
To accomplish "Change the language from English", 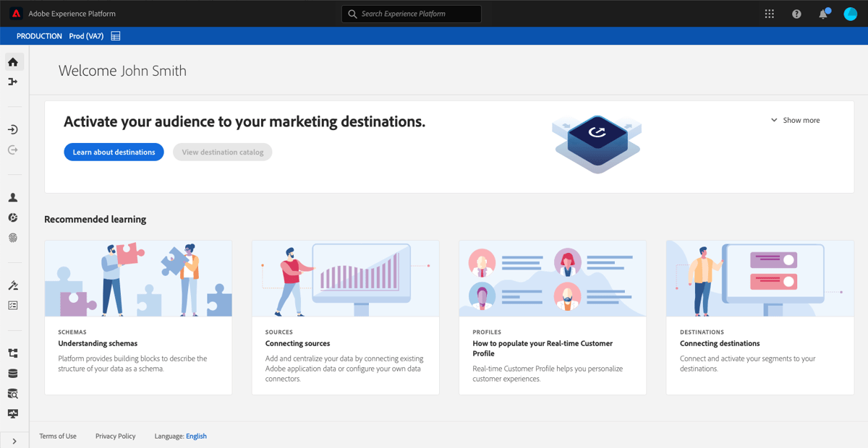I will [196, 436].
